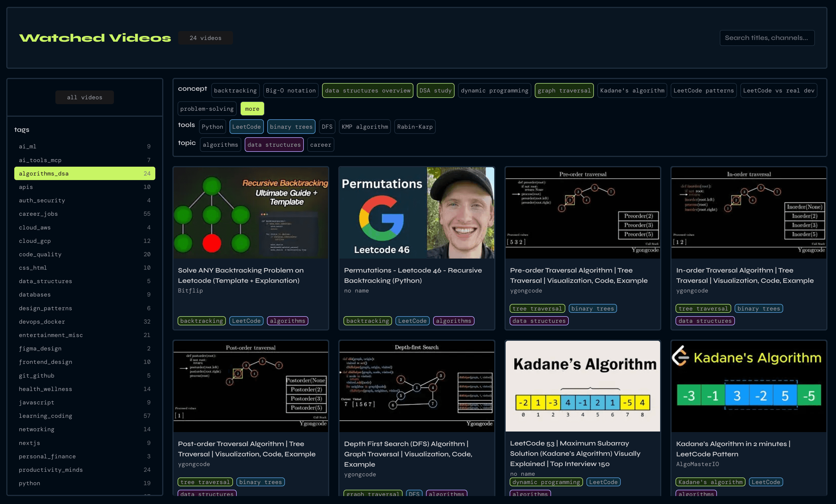The height and width of the screenshot is (504, 836).
Task: Disable the 'data structures' topic filter chip
Action: click(x=274, y=144)
